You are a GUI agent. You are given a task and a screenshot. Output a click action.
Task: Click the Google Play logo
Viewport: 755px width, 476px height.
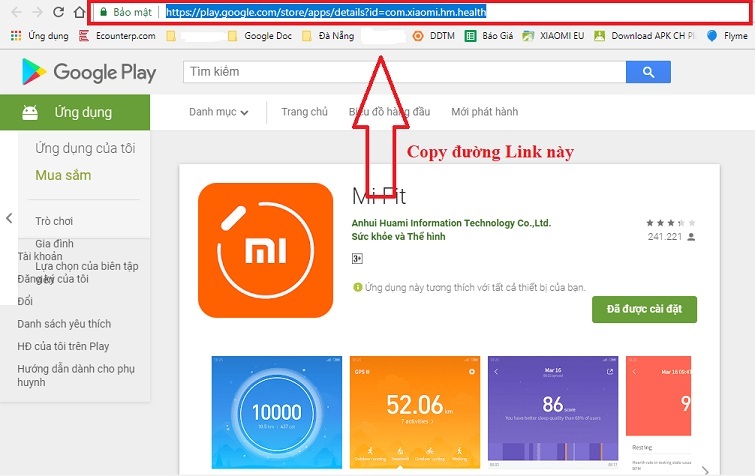pyautogui.click(x=89, y=72)
